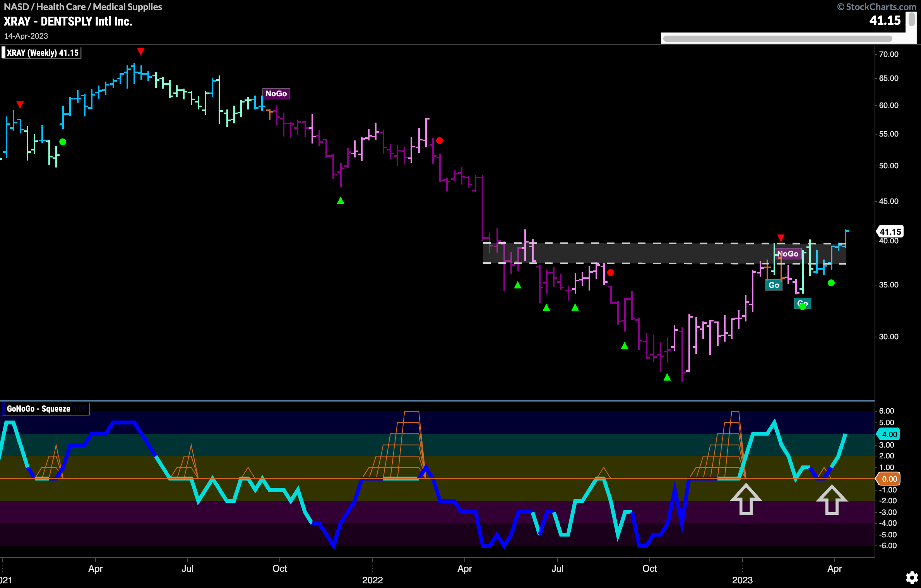Click the 2023 year label on the time axis
The width and height of the screenshot is (921, 588).
pyautogui.click(x=742, y=580)
